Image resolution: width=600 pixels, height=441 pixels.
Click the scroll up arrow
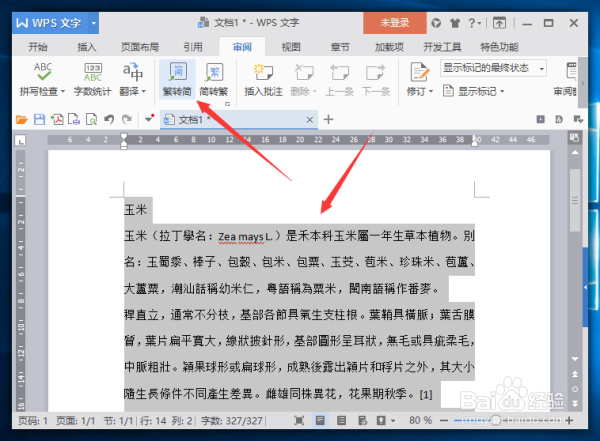(x=575, y=153)
